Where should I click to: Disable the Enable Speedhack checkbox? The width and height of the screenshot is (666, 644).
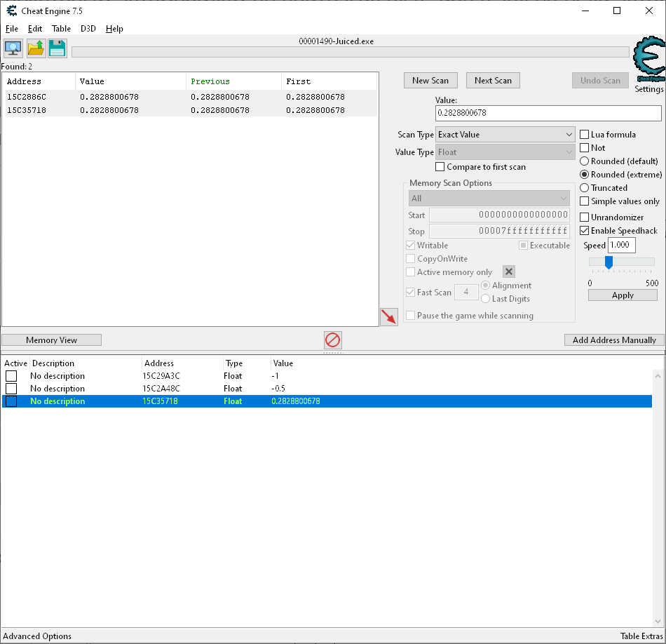pos(585,231)
